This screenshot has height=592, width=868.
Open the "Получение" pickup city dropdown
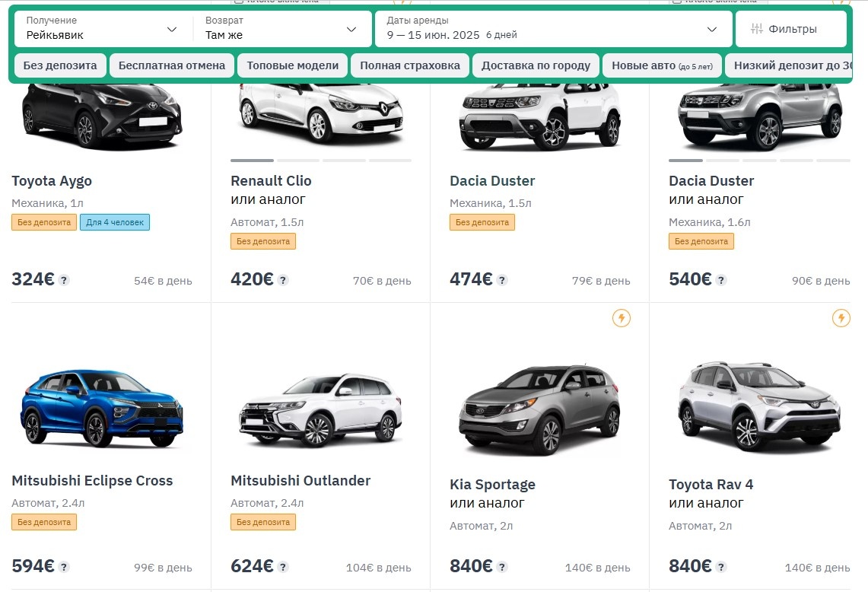coord(103,27)
